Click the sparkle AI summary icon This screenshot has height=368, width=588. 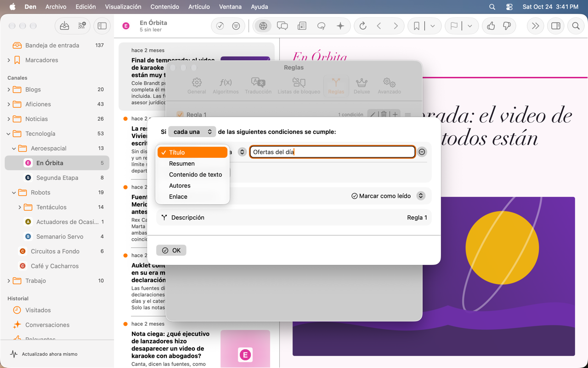point(340,26)
